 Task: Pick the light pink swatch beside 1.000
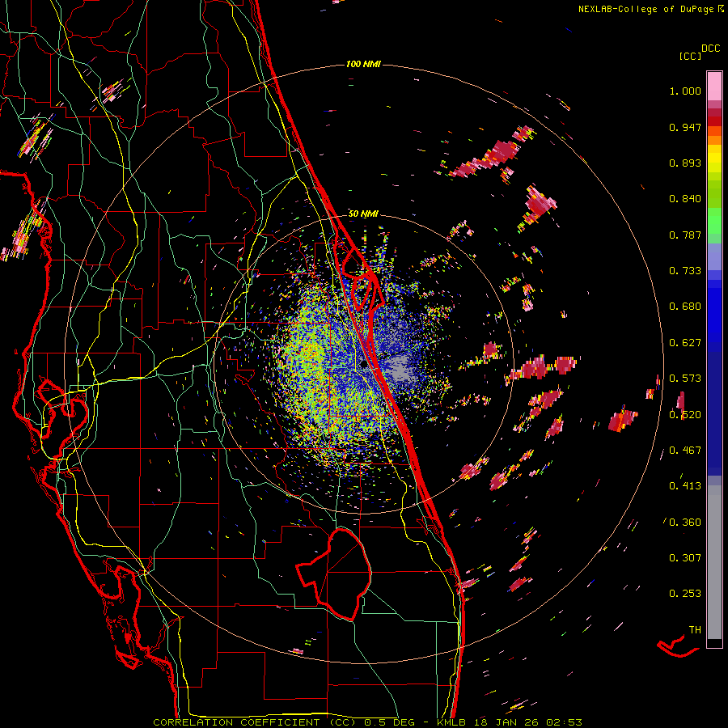pyautogui.click(x=714, y=87)
